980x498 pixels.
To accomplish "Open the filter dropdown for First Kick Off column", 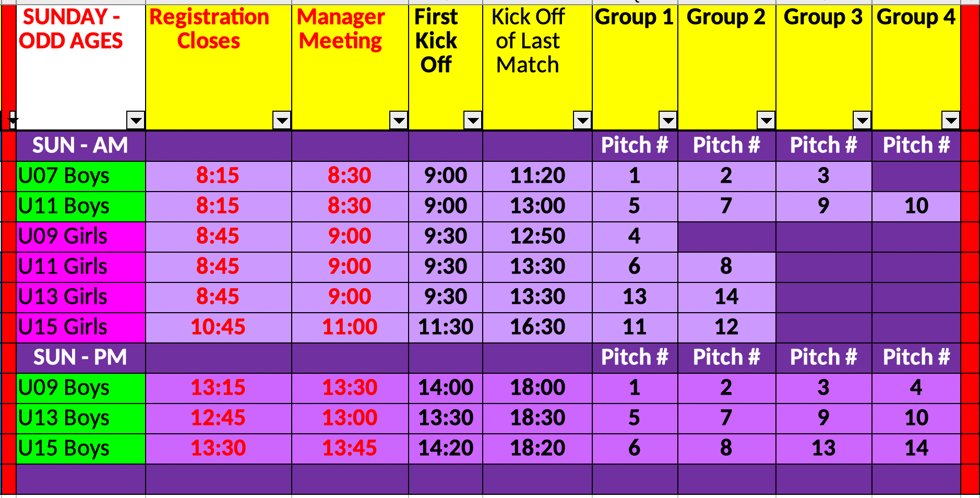I will (x=472, y=121).
